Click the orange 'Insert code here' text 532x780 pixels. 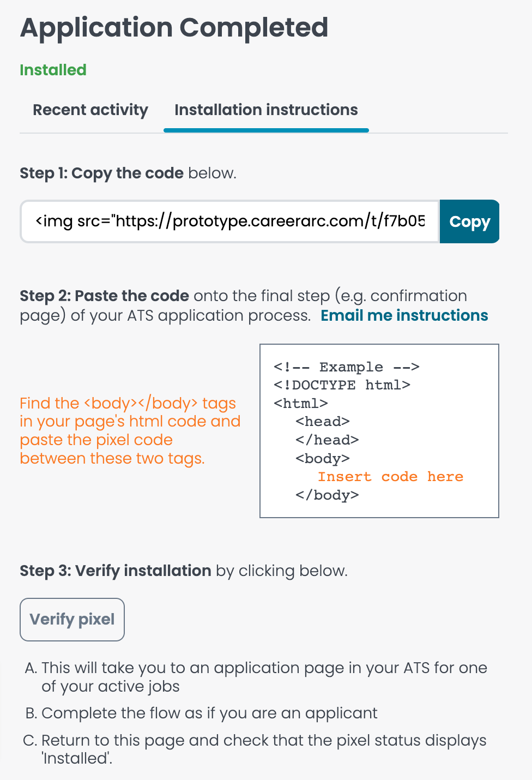pos(390,477)
